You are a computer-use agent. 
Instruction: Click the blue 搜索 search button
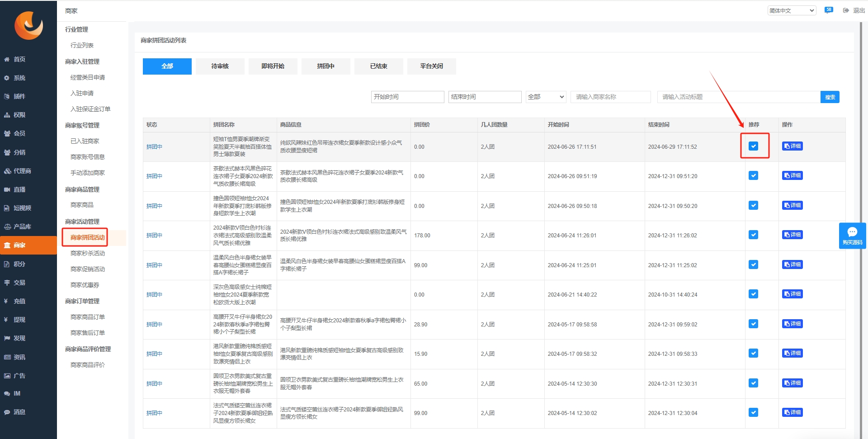coord(830,97)
